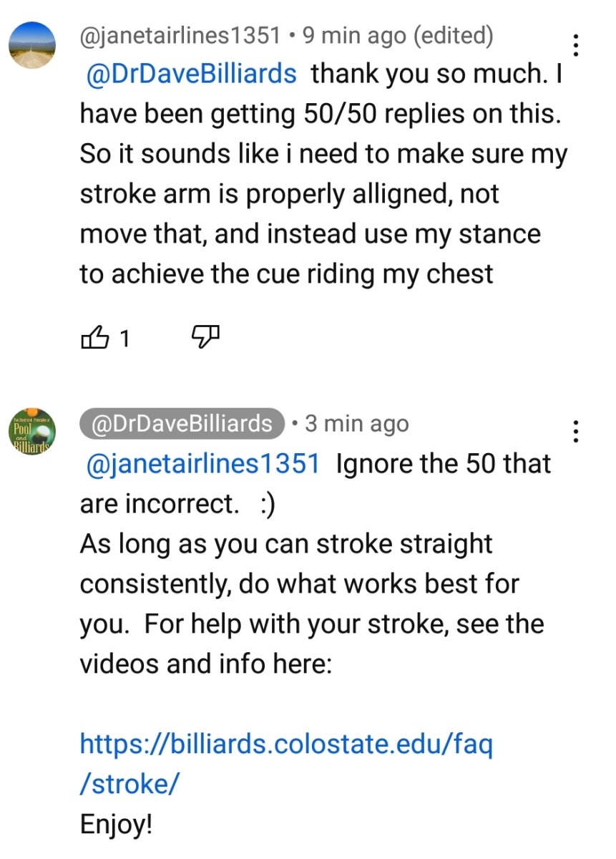Click the "3 min ago" timestamp
The height and width of the screenshot is (859, 616).
point(356,424)
